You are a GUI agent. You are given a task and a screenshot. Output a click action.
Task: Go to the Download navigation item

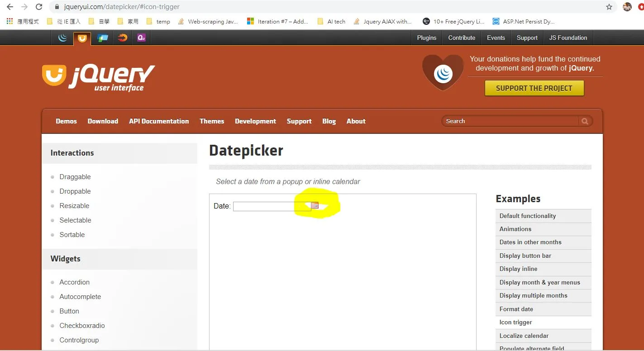coord(103,121)
